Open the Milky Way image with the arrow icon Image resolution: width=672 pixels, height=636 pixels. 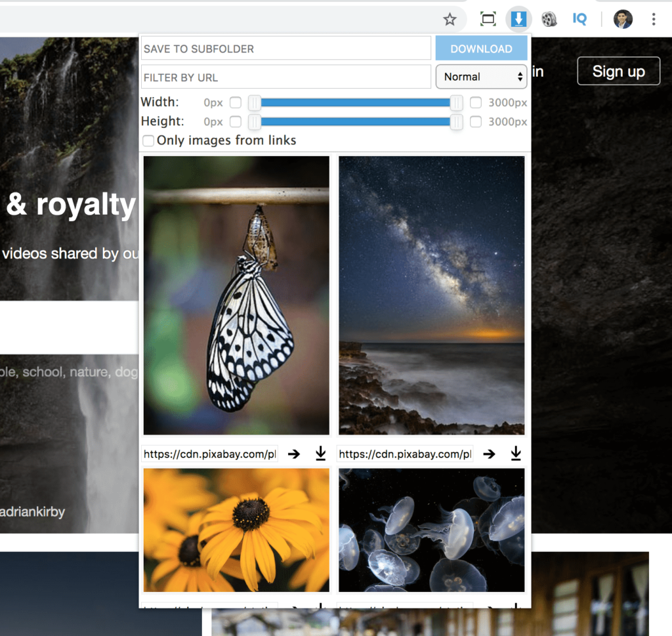coord(489,454)
